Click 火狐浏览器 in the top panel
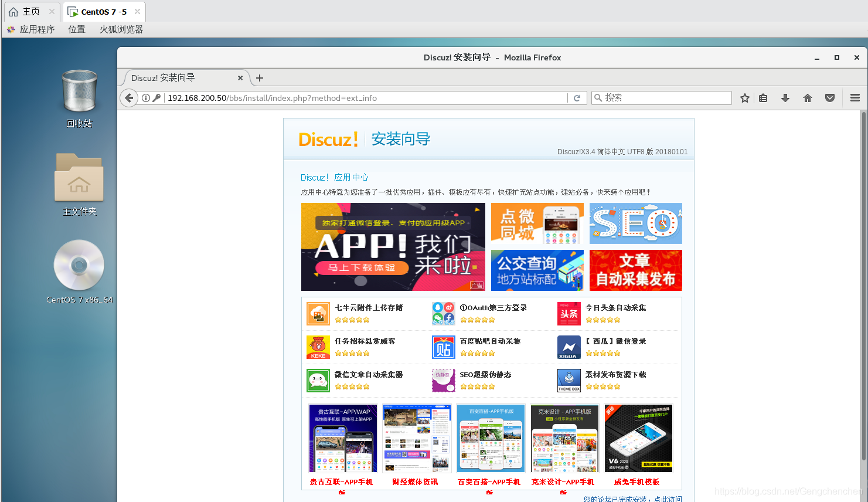The width and height of the screenshot is (868, 502). 121,29
